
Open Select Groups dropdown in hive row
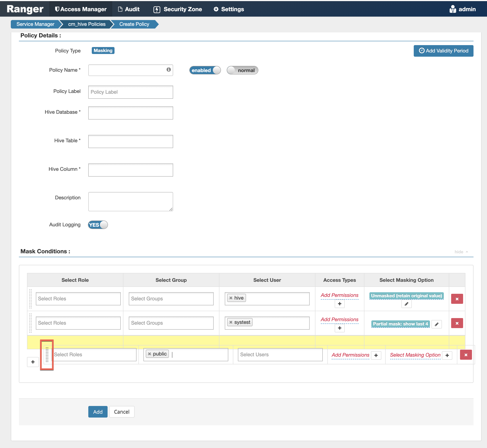point(171,299)
